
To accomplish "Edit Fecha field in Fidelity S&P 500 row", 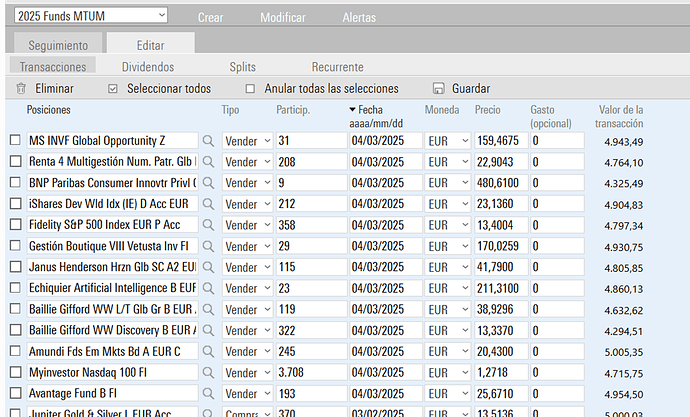I will coord(386,225).
